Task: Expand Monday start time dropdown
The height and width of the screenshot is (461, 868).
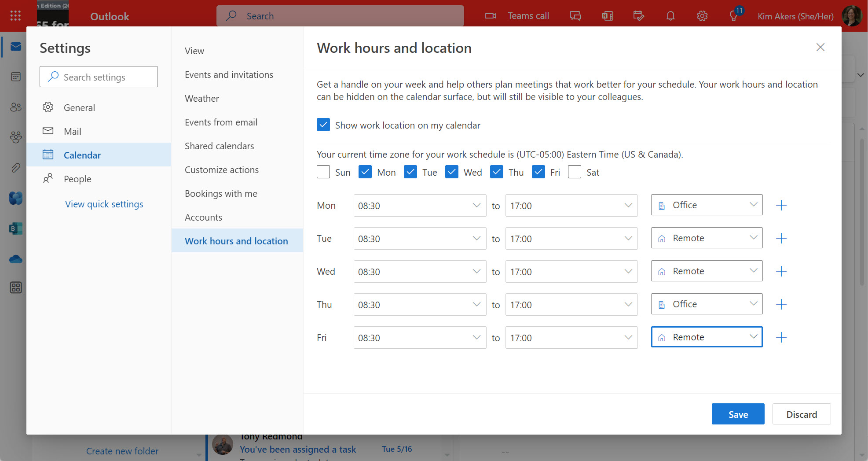Action: (x=420, y=206)
